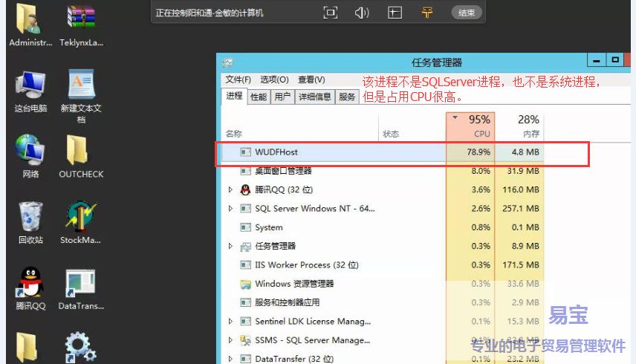Select the 网络 network desktop icon
The width and height of the screenshot is (636, 364).
click(x=30, y=150)
